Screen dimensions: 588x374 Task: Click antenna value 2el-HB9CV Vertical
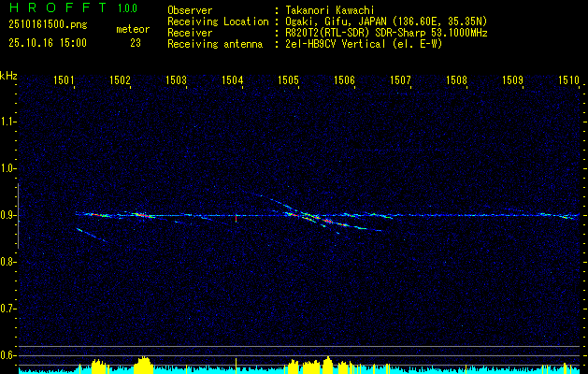point(335,44)
